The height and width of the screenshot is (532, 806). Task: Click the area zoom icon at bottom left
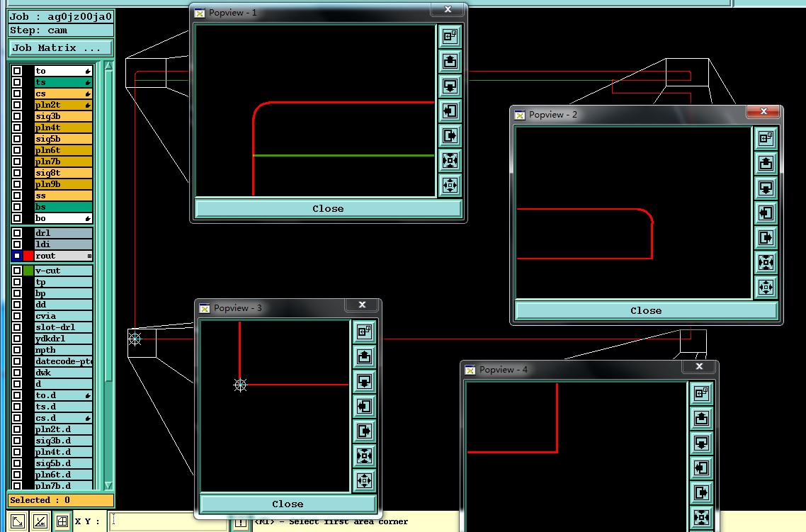18,521
